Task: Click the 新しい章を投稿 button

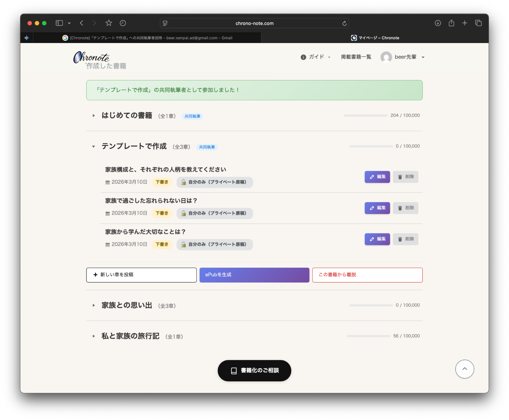Action: click(141, 275)
